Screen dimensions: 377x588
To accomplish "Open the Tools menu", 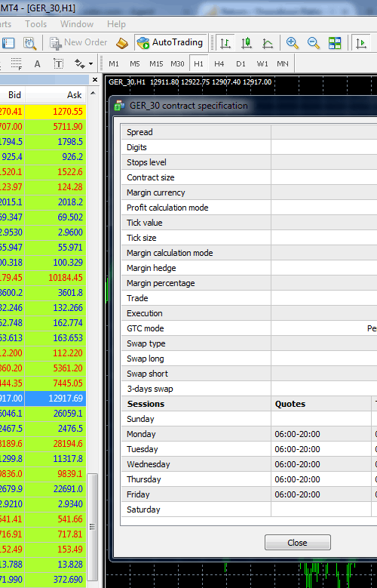I will (36, 24).
